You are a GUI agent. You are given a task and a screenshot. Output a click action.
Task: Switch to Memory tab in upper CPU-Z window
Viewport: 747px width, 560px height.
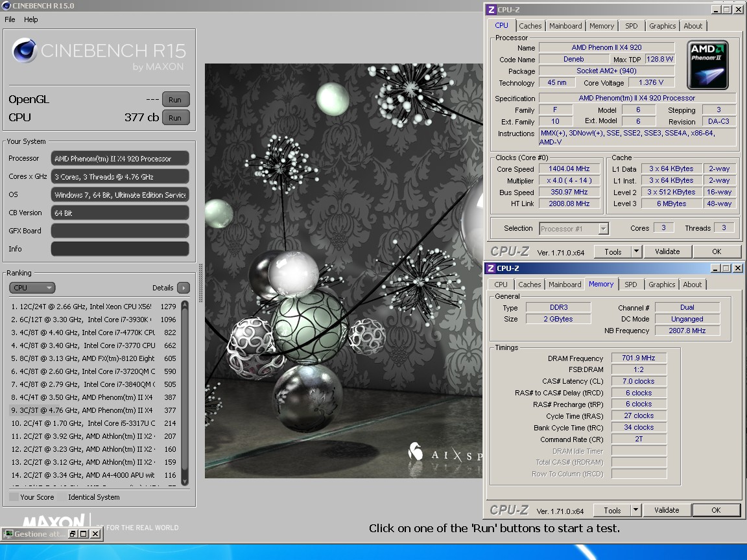(602, 26)
